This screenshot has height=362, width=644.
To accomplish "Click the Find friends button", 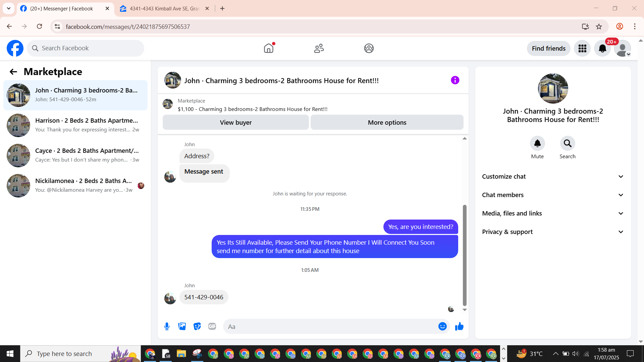I will [549, 49].
